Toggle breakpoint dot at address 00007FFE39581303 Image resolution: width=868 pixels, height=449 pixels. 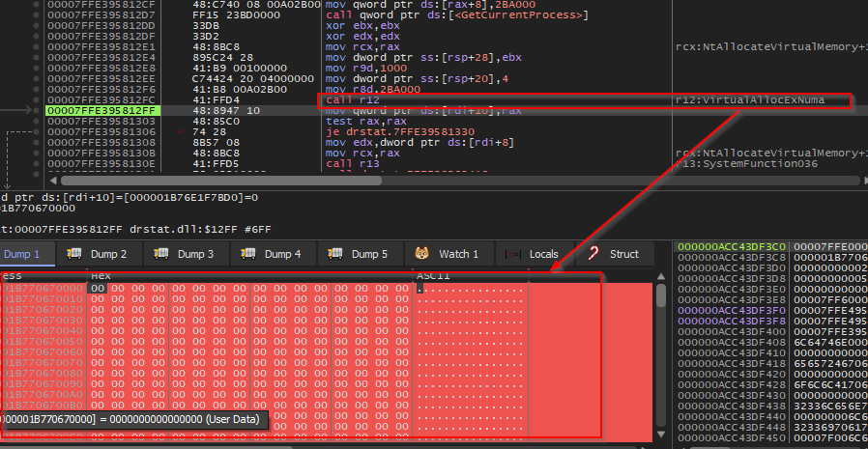(38, 122)
